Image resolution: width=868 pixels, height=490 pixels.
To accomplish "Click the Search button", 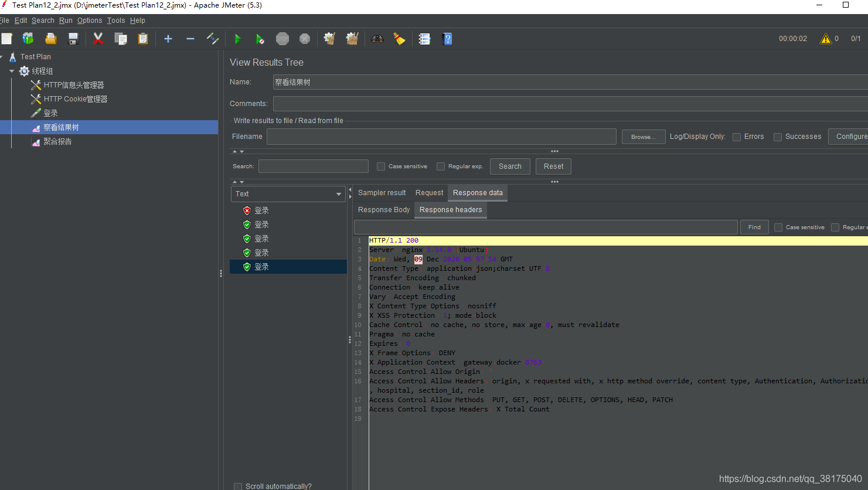I will [510, 166].
